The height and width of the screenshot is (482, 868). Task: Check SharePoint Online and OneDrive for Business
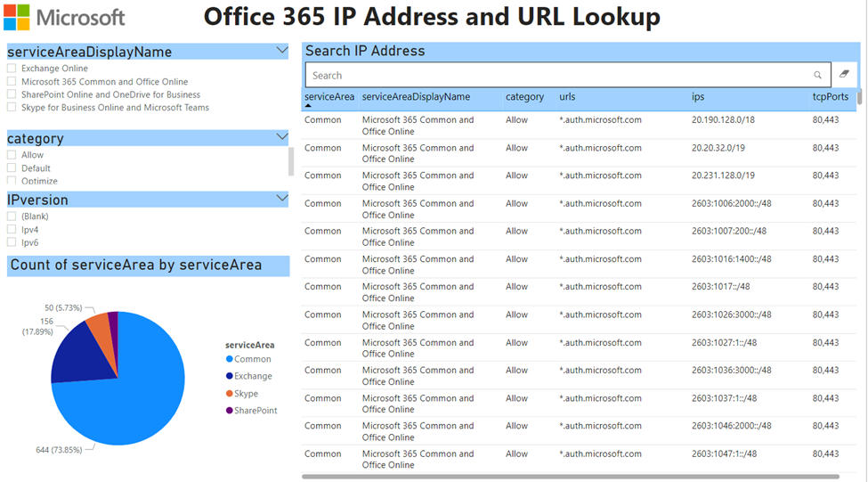(12, 94)
